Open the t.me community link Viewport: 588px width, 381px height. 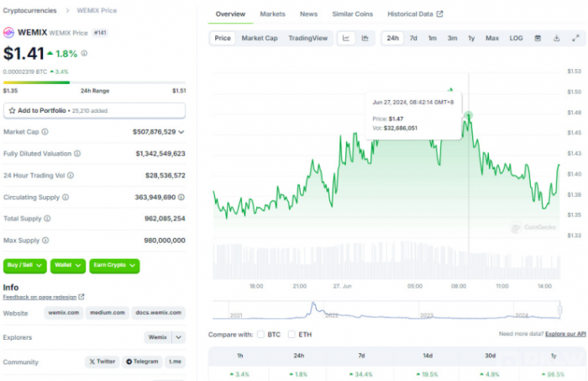pos(175,362)
